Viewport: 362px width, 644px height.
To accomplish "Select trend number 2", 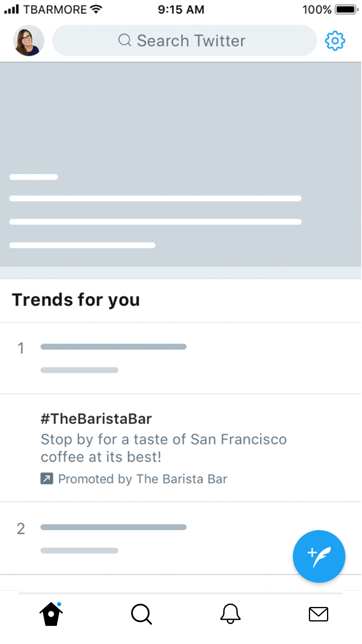I will [113, 537].
